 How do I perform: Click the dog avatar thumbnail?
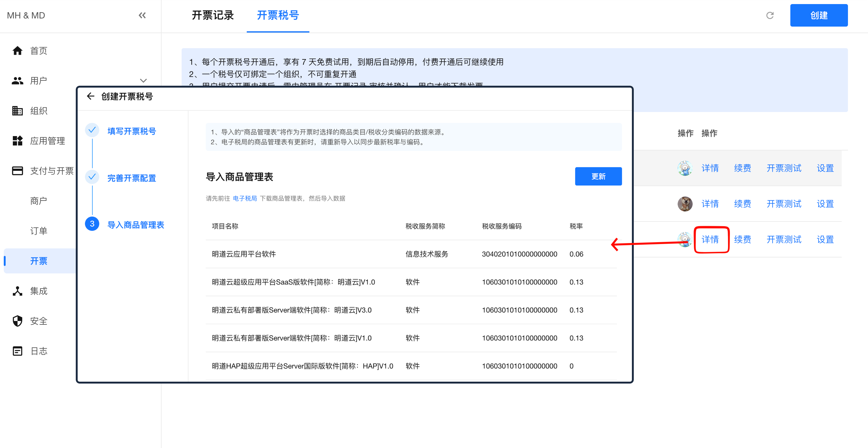click(x=685, y=204)
